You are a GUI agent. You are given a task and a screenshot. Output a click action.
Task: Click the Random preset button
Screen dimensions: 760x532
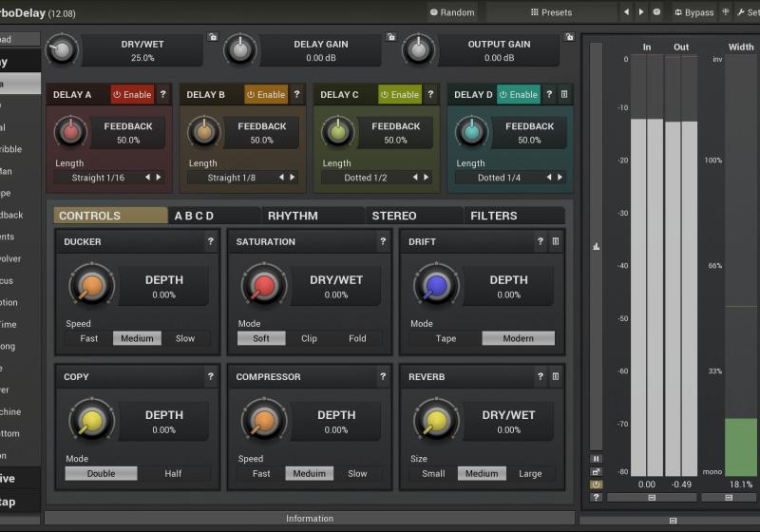coord(452,12)
